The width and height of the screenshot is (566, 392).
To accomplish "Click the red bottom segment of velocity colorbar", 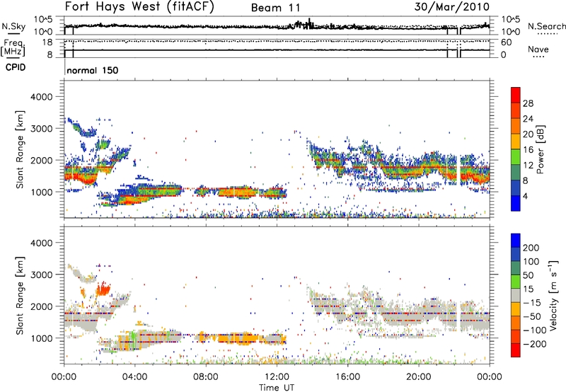I will [516, 350].
